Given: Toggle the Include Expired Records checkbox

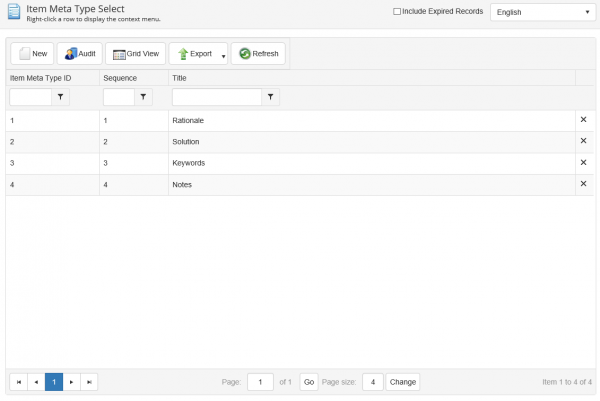Looking at the screenshot, I should [x=397, y=11].
